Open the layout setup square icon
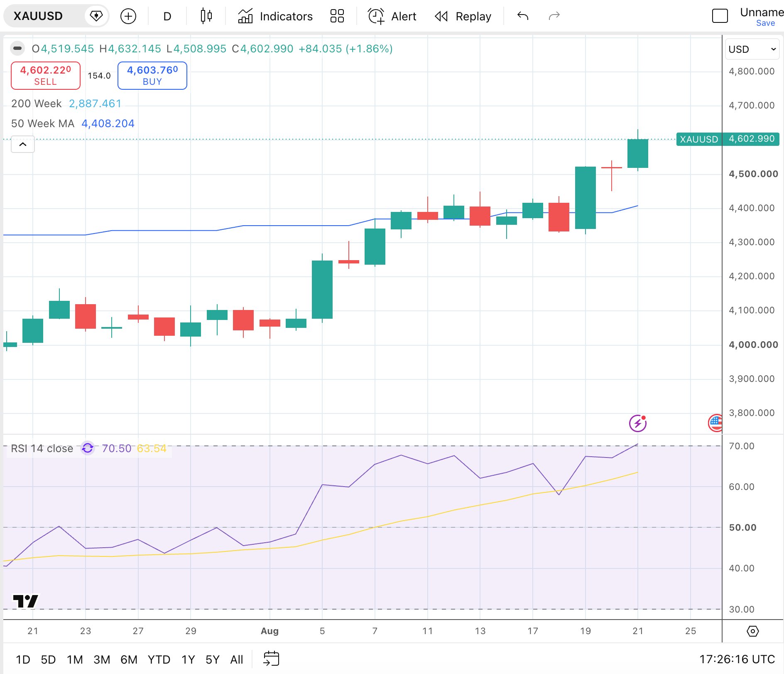Viewport: 784px width, 674px height. click(720, 16)
